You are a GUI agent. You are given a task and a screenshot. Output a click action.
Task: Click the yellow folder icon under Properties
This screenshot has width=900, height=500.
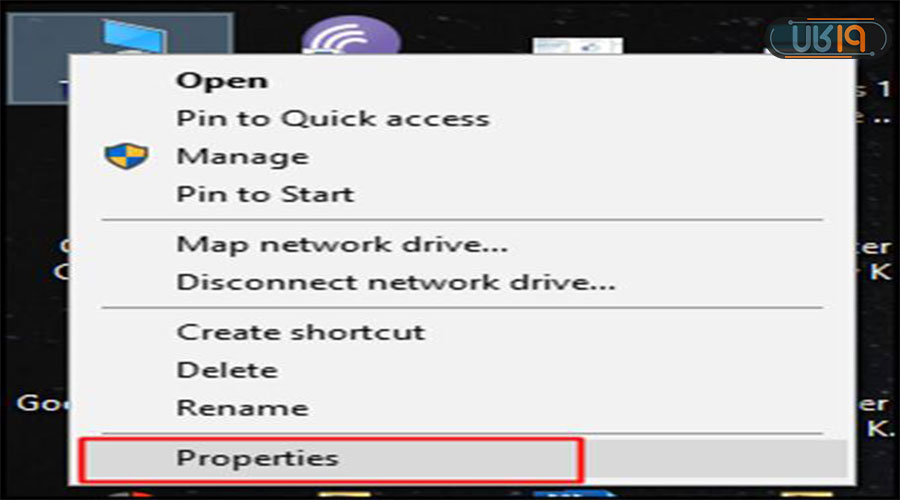pos(344,494)
